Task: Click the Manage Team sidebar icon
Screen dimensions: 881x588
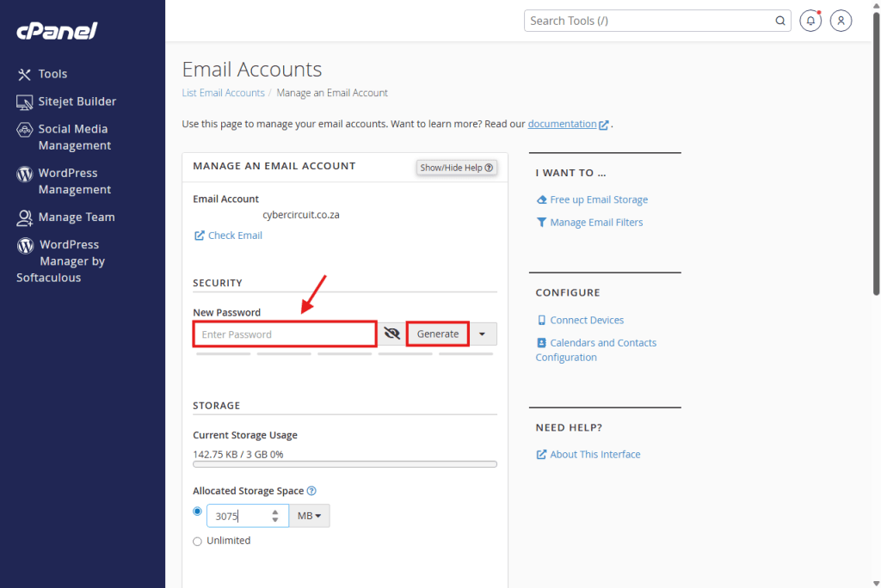Action: click(24, 217)
